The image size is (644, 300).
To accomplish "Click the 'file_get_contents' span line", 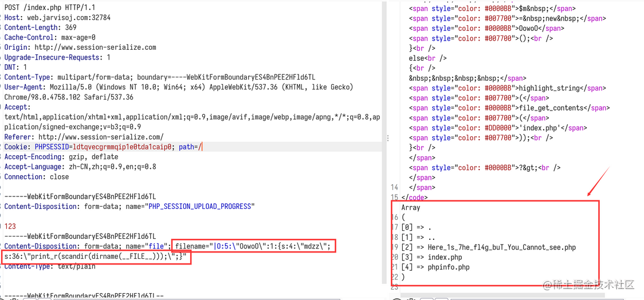I will pos(509,108).
